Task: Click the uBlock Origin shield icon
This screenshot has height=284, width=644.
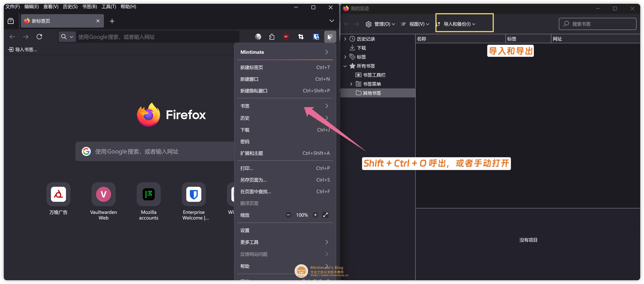Action: point(286,37)
